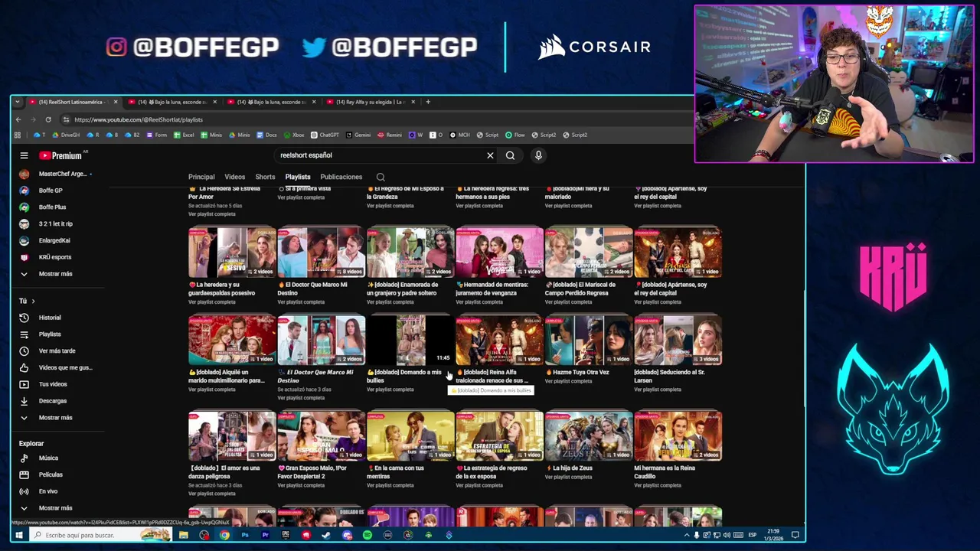The image size is (980, 551).
Task: Expand Mostrar más under subscriptions
Action: 54,274
